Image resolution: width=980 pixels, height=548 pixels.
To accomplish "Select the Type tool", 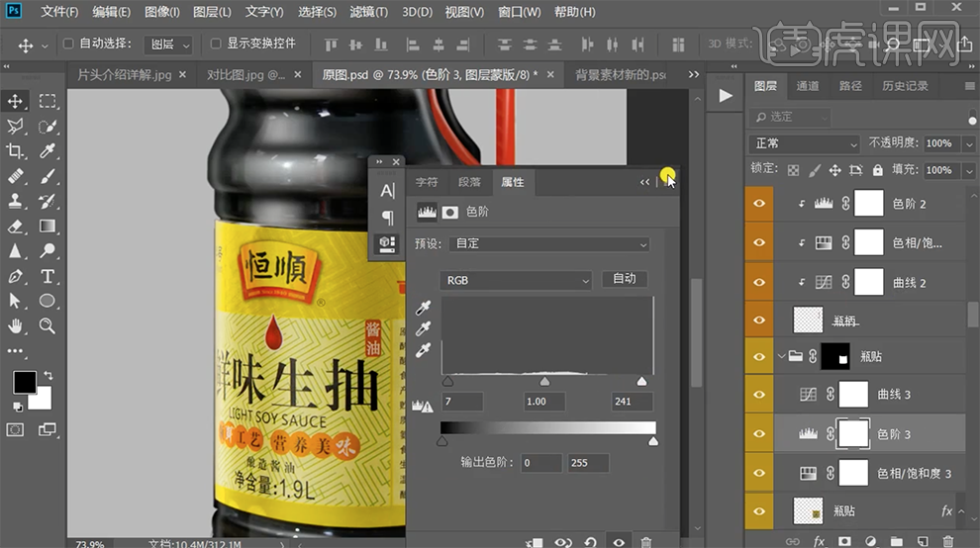I will point(47,276).
